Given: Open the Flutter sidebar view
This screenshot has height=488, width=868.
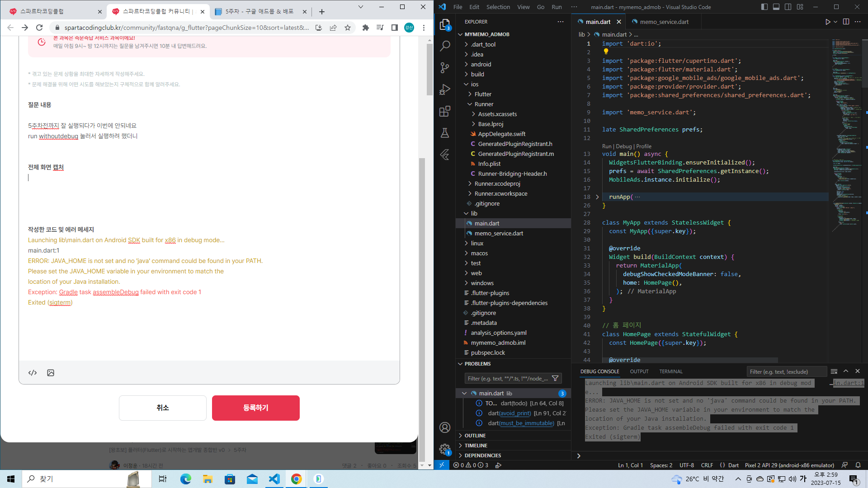Looking at the screenshot, I should coord(445,155).
